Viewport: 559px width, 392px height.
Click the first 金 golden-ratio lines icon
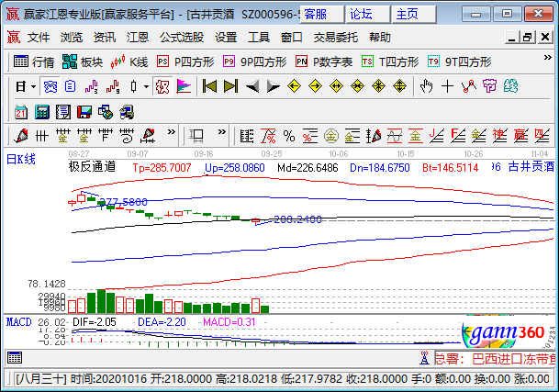point(62,136)
